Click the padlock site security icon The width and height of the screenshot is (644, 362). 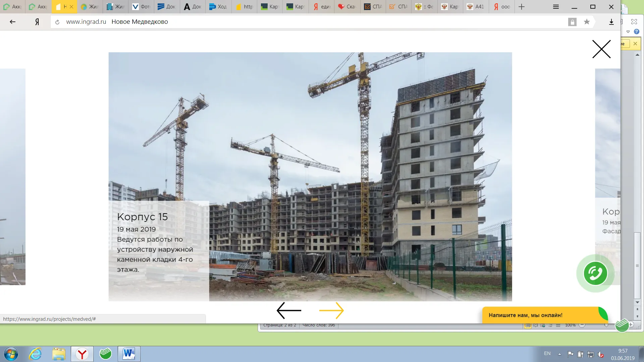pos(572,22)
